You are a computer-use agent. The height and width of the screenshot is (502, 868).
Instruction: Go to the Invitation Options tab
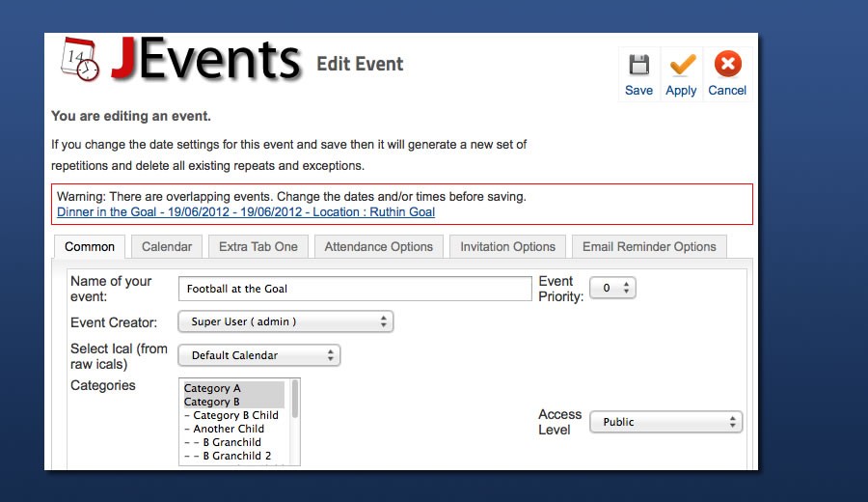[507, 247]
